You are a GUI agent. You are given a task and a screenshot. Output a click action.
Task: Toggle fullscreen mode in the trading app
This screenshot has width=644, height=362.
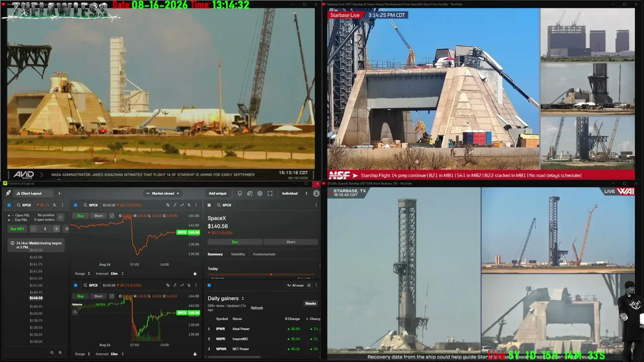270,193
